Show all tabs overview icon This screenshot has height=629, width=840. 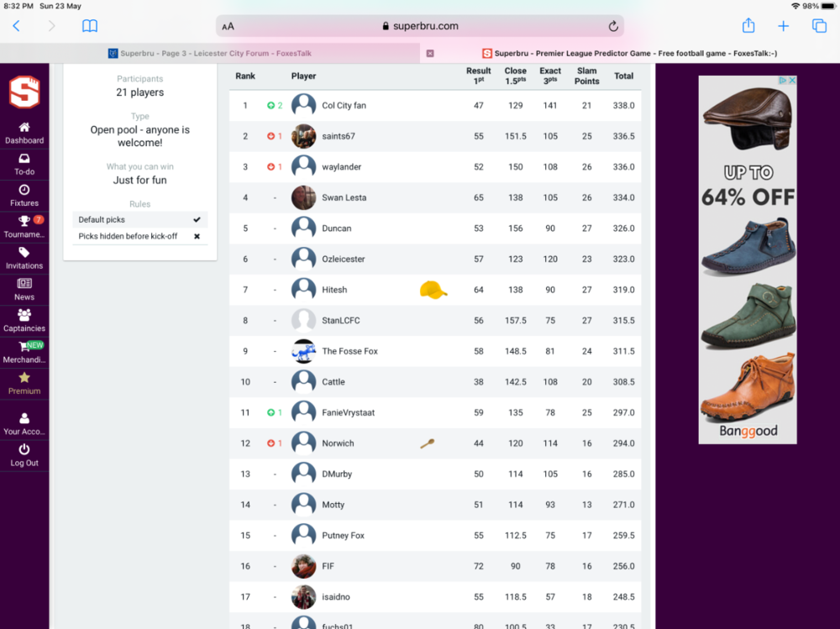pos(819,26)
